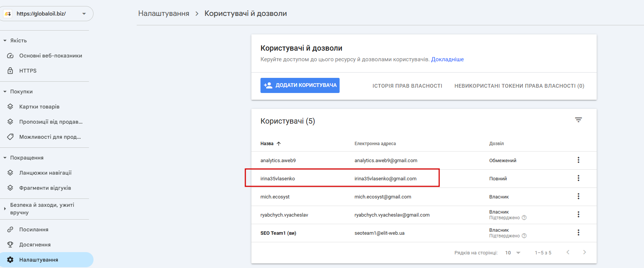The height and width of the screenshot is (268, 644).
Task: Sort users by Назва column arrow
Action: click(x=279, y=144)
